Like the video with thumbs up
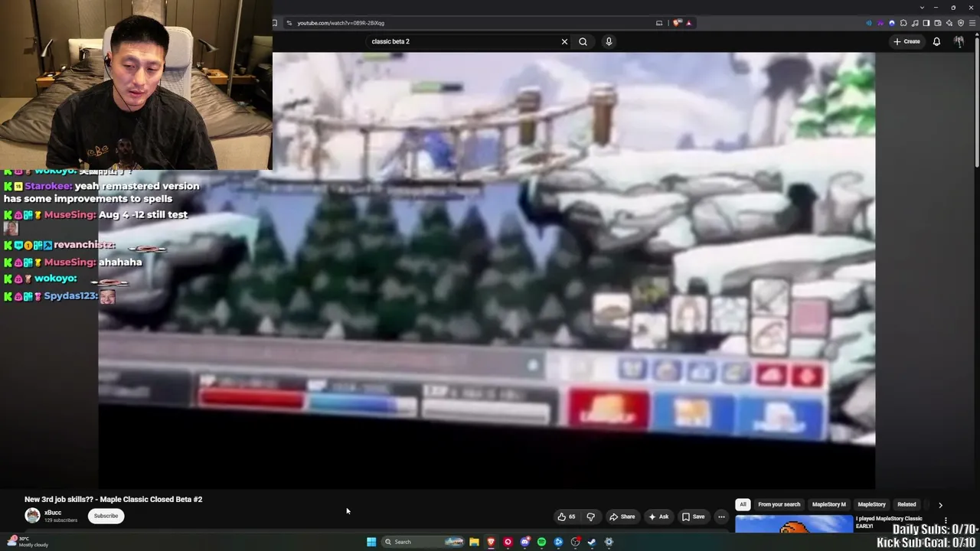 (567, 517)
